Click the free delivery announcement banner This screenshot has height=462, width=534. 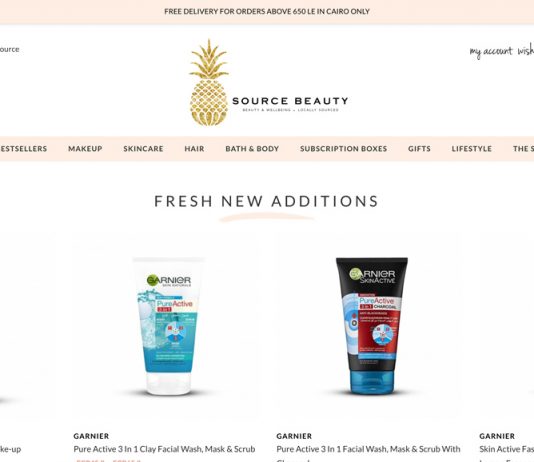267,12
